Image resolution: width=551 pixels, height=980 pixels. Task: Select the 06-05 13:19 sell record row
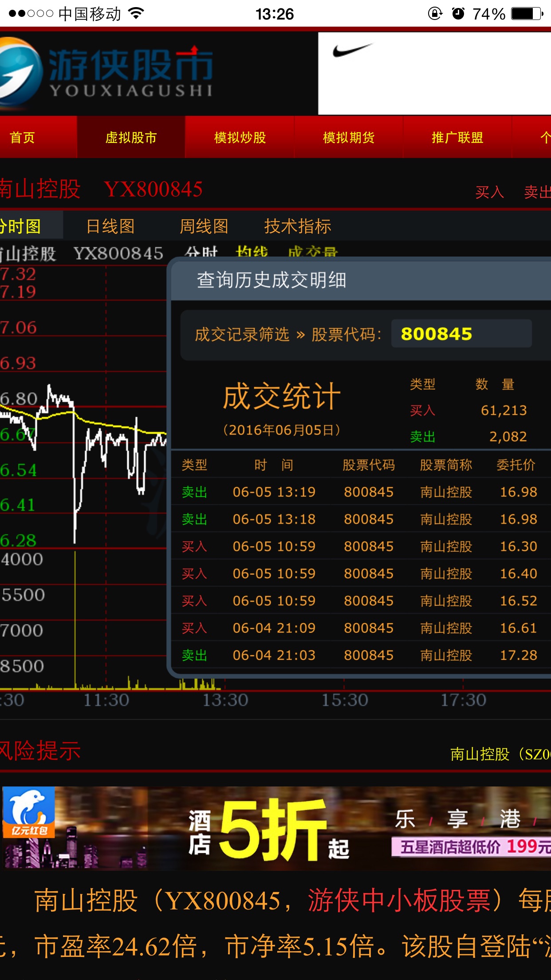click(x=359, y=492)
